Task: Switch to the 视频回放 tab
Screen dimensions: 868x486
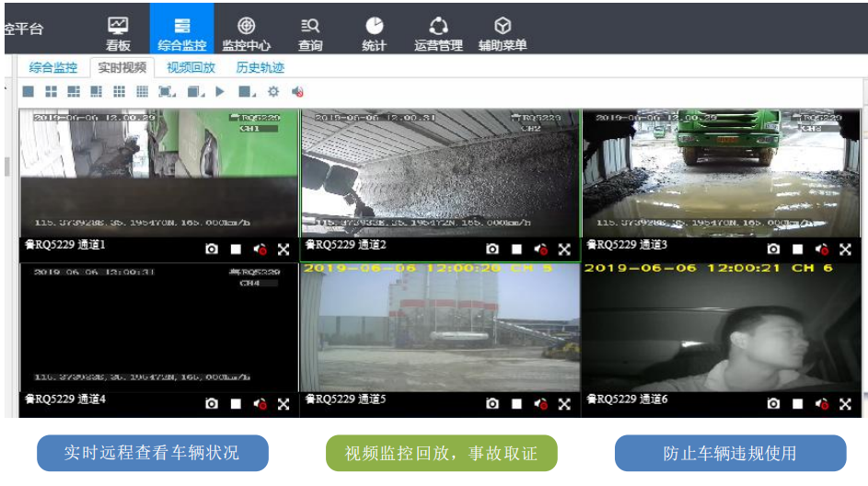Action: [191, 67]
